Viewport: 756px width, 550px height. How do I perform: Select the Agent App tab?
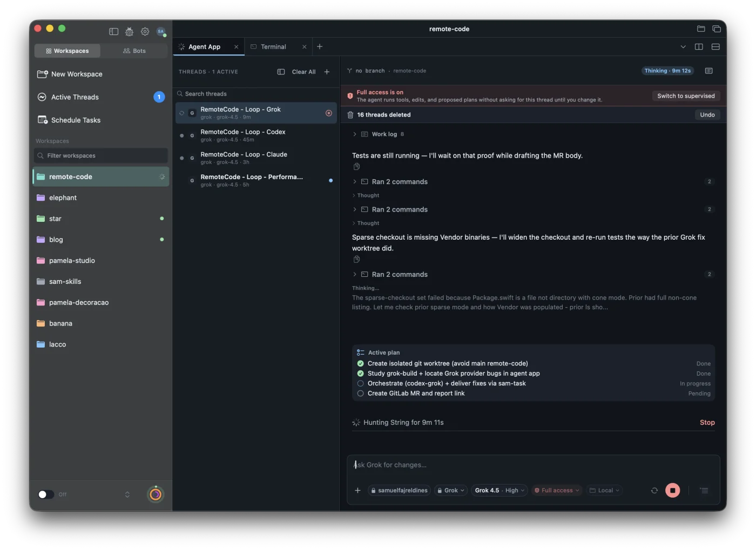[208, 47]
